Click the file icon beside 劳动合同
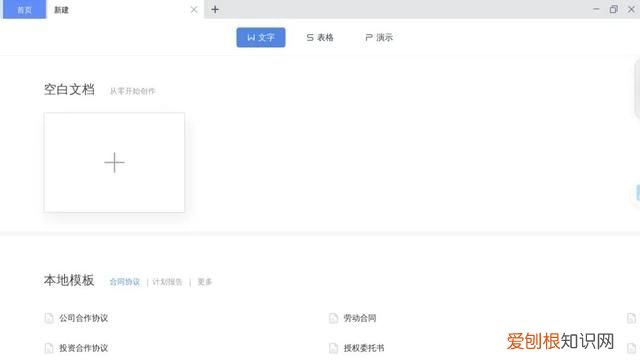 pos(333,318)
